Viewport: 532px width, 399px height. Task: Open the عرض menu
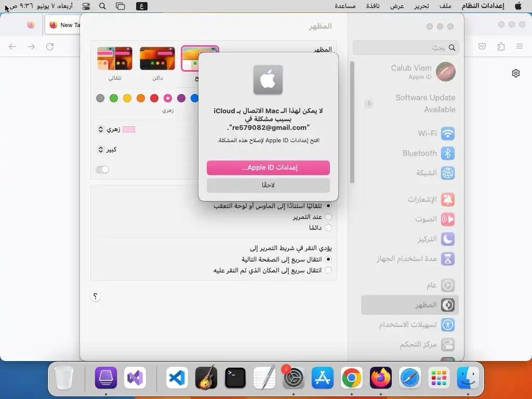click(397, 6)
